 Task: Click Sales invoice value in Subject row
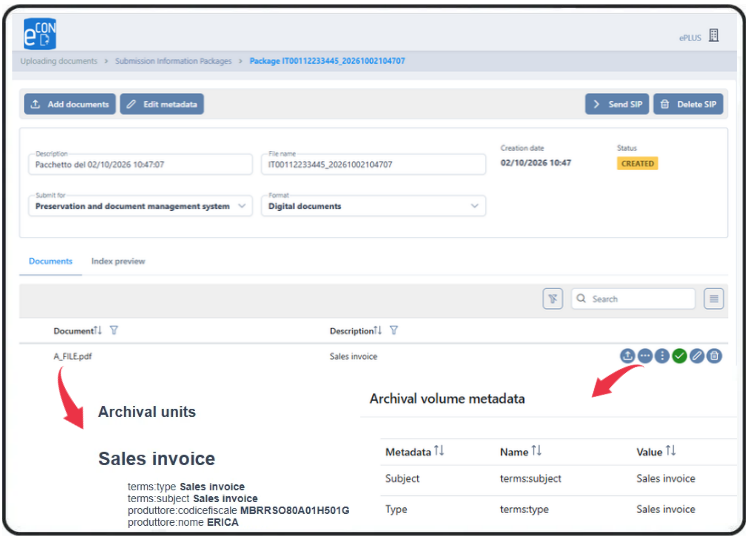click(665, 478)
